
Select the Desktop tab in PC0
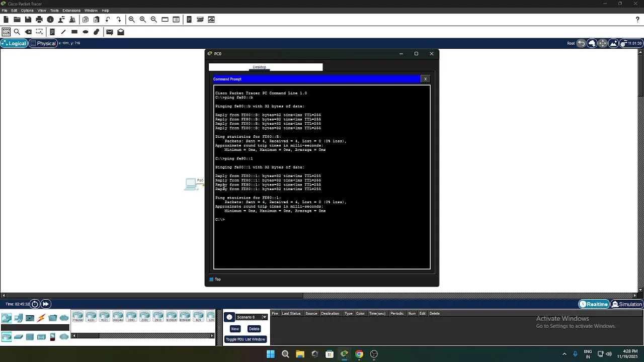point(259,67)
